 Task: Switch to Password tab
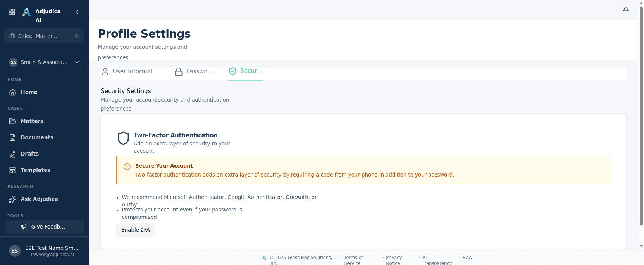[x=194, y=71]
